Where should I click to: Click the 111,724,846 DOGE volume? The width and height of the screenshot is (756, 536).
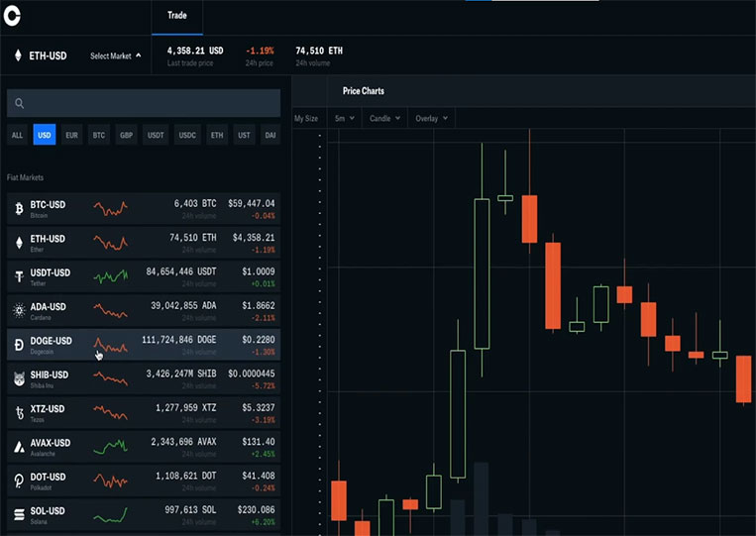tap(179, 340)
